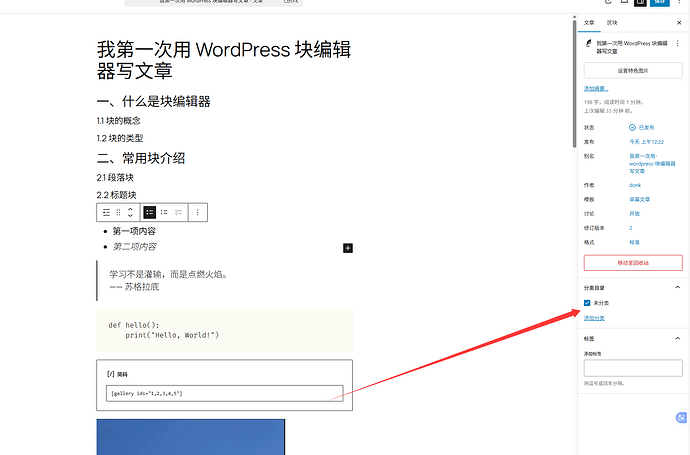Click the post title heading

click(x=224, y=60)
